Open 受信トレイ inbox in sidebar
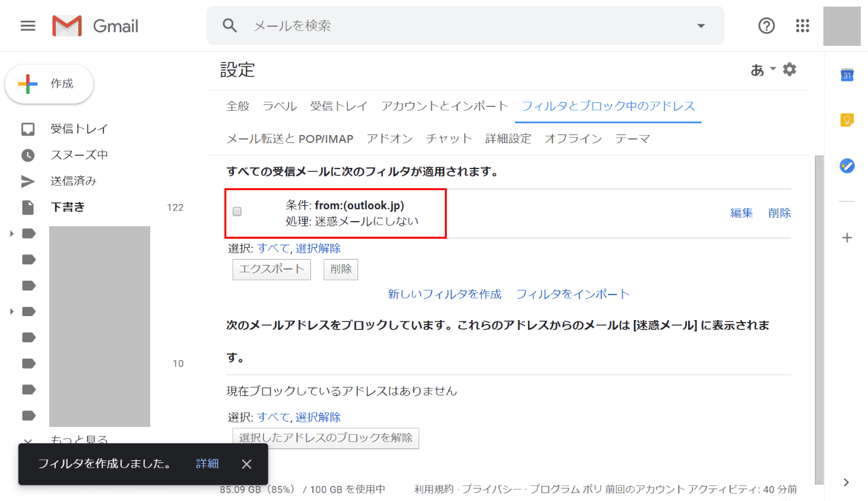This screenshot has width=868, height=501. point(79,129)
